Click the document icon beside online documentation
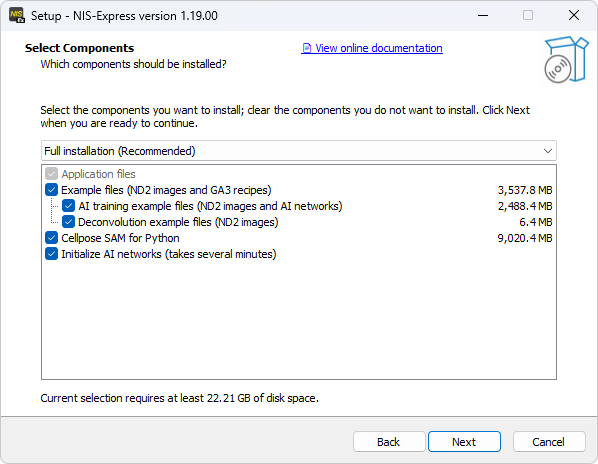 307,48
